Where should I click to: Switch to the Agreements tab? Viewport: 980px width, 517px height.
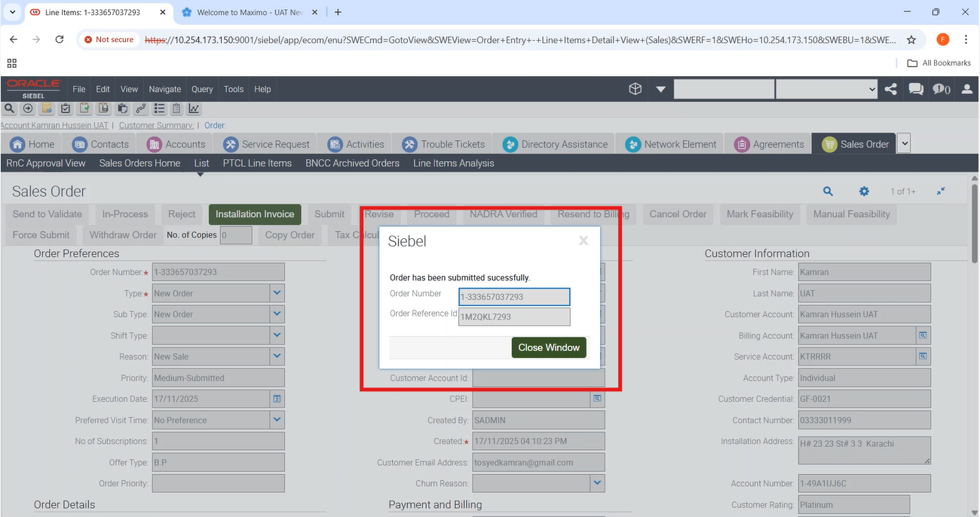[x=769, y=144]
